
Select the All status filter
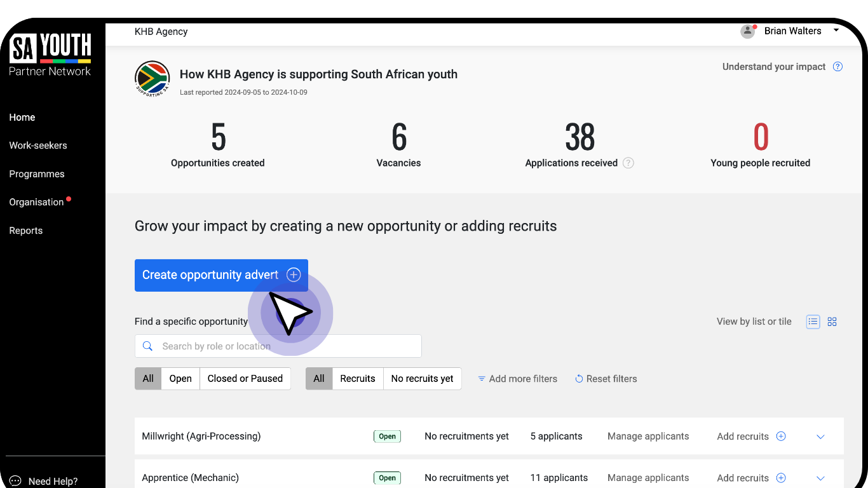pos(148,379)
